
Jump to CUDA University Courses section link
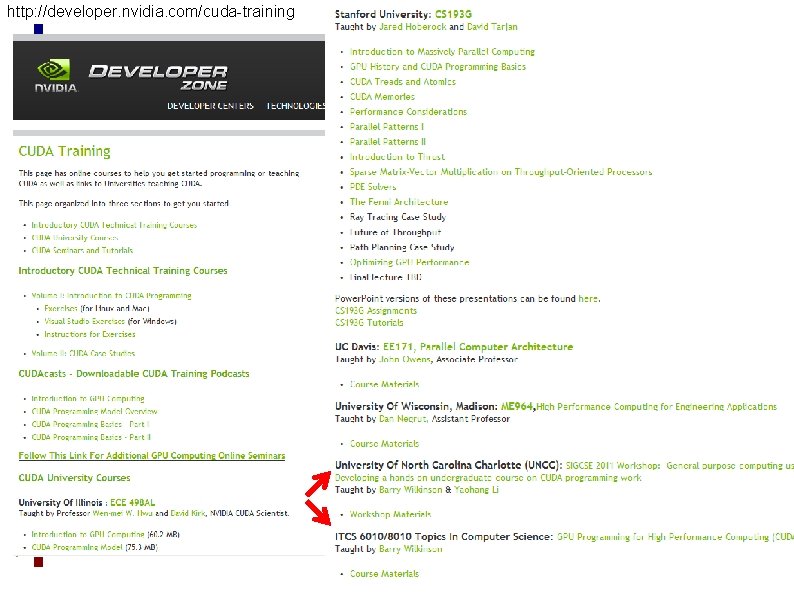click(x=74, y=237)
